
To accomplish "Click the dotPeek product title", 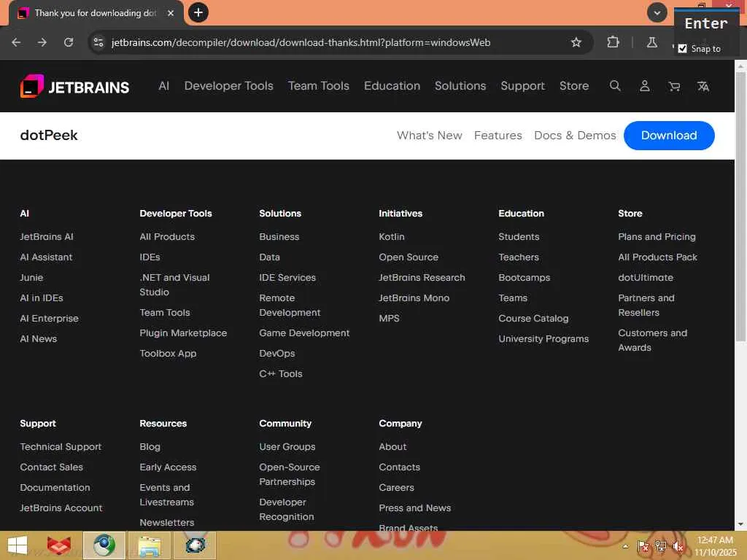I will point(49,135).
